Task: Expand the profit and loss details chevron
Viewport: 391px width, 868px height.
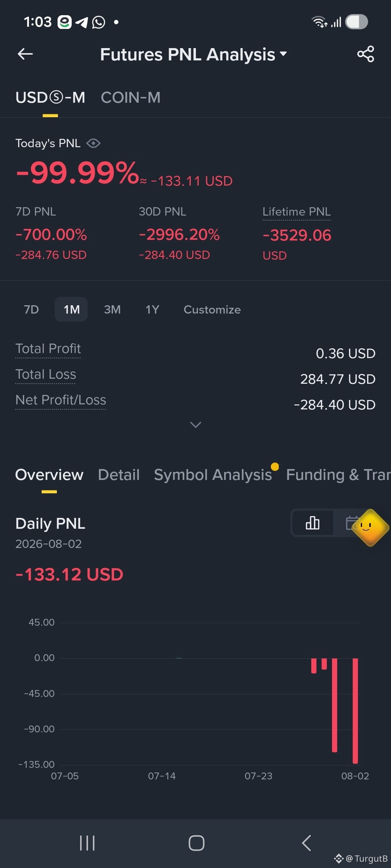Action: (195, 425)
